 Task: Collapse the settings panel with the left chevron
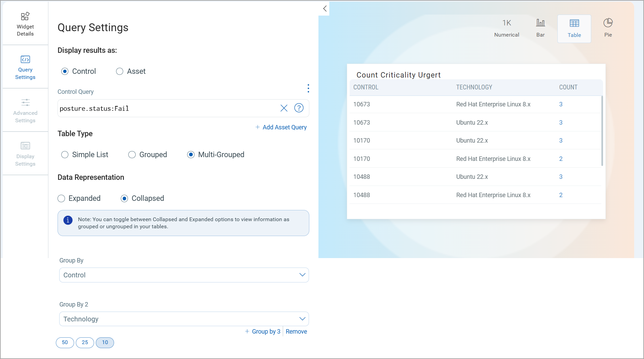[325, 8]
